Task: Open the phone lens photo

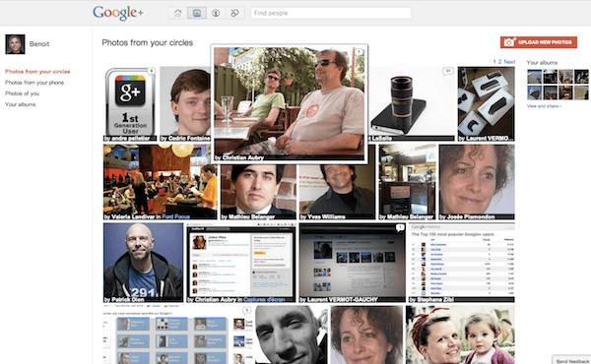Action: click(411, 103)
